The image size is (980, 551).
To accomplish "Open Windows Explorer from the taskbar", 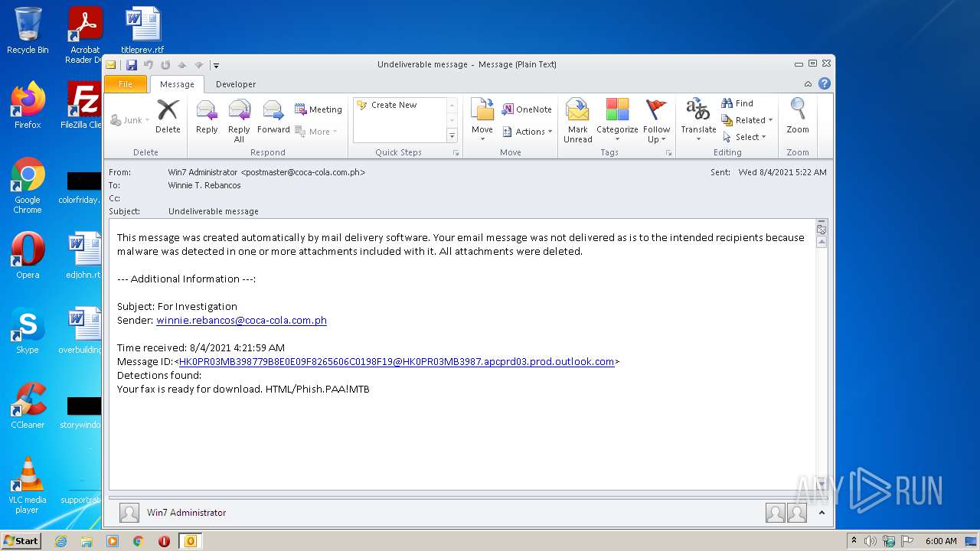I will tap(87, 541).
